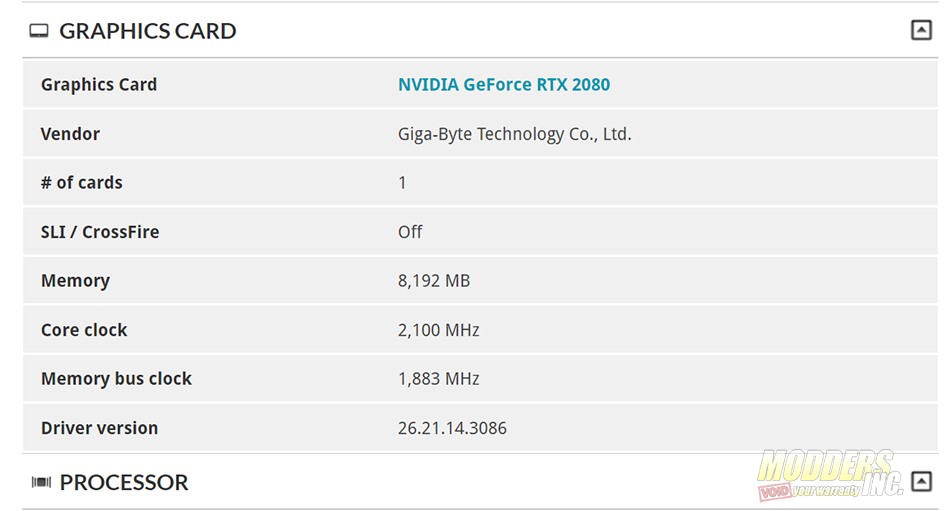Click the Memory row label
The image size is (950, 511).
pos(75,281)
